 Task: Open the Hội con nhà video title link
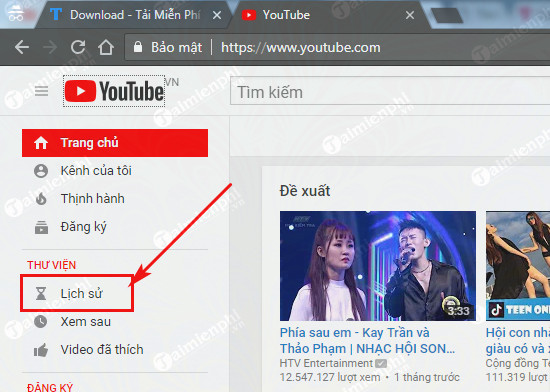pyautogui.click(x=518, y=340)
